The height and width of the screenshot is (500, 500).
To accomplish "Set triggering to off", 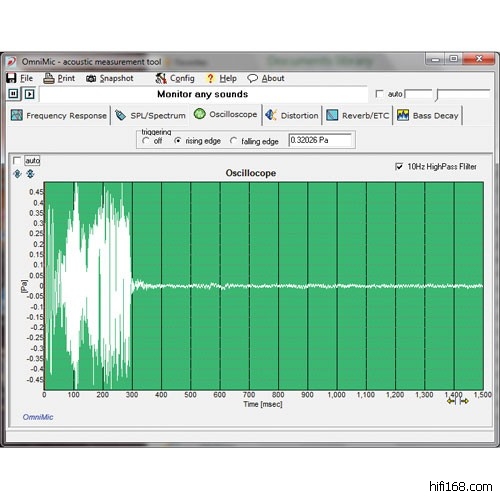I will click(x=146, y=141).
